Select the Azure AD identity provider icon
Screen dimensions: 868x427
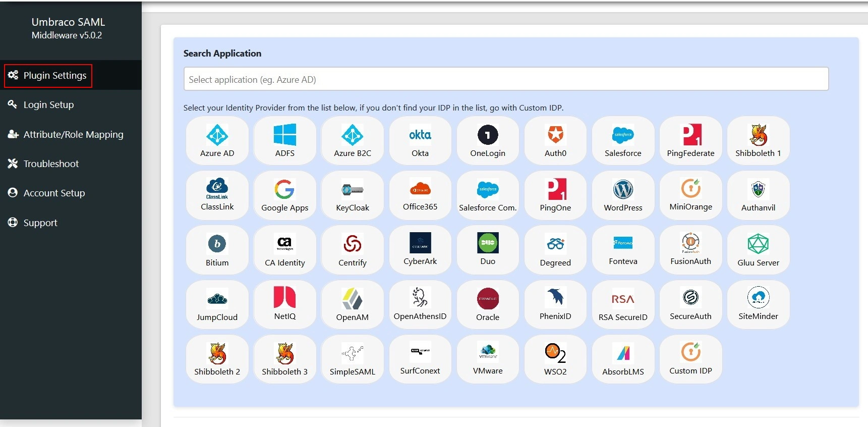click(x=217, y=135)
